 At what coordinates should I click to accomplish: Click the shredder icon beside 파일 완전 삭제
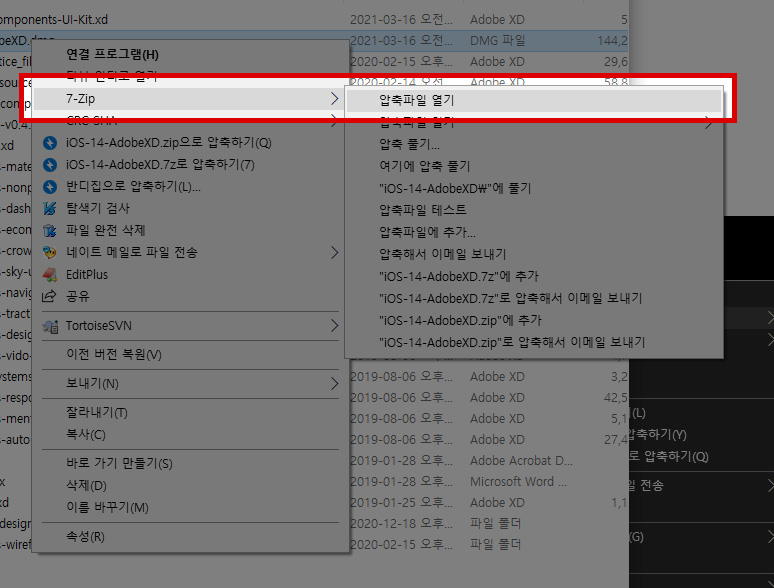(x=50, y=231)
